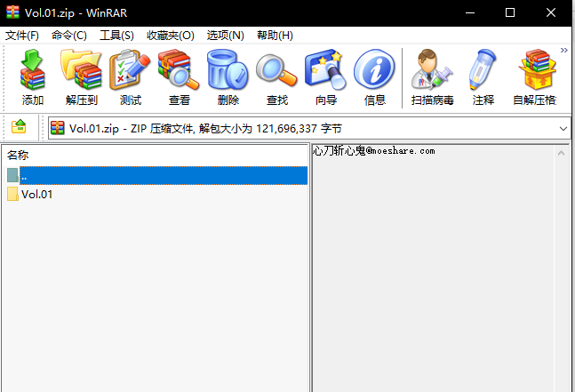Minimize the WinRAR window
The height and width of the screenshot is (392, 575).
pos(470,12)
